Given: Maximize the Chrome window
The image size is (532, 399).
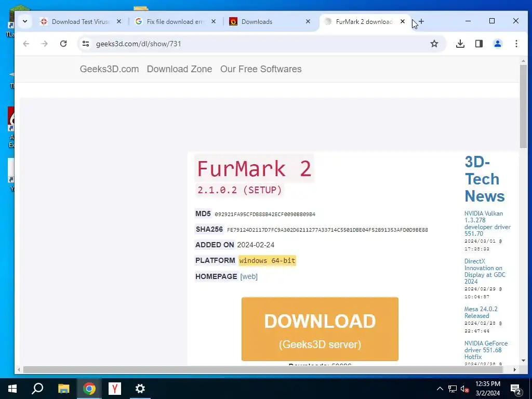Looking at the screenshot, I should click(492, 21).
